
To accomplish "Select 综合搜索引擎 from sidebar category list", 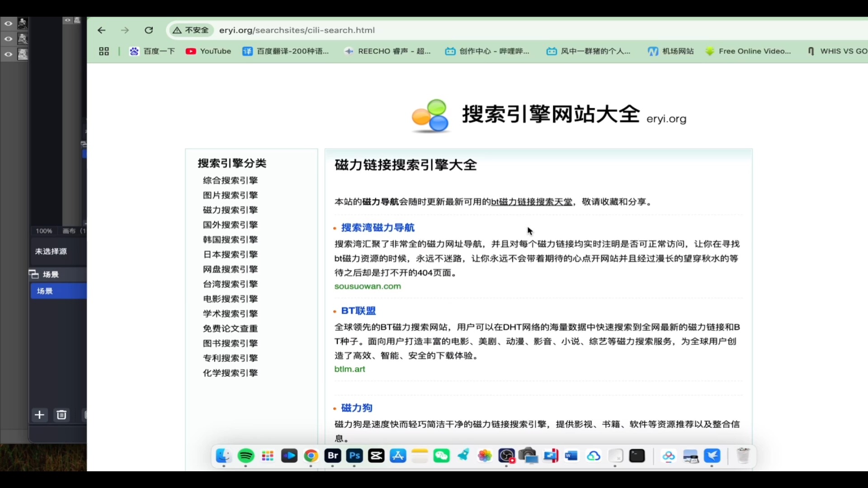I will click(x=230, y=180).
